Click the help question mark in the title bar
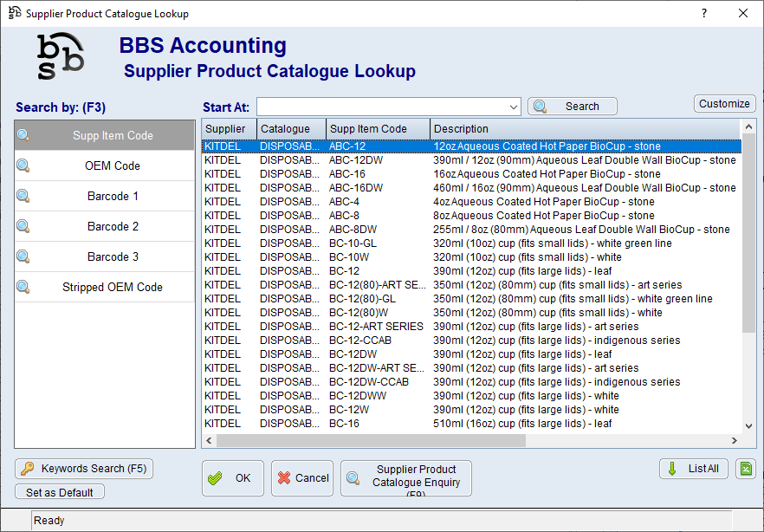 (x=704, y=13)
